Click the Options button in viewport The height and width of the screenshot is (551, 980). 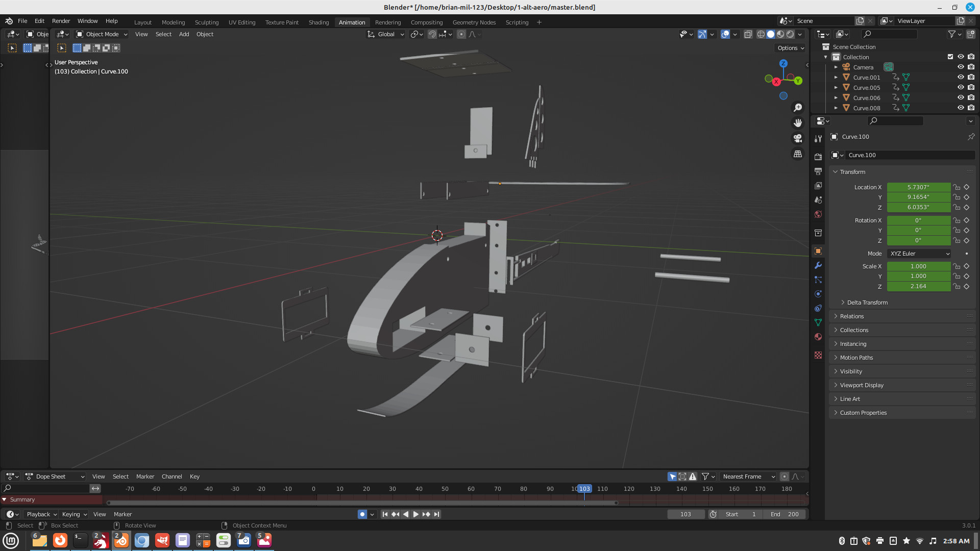(791, 48)
